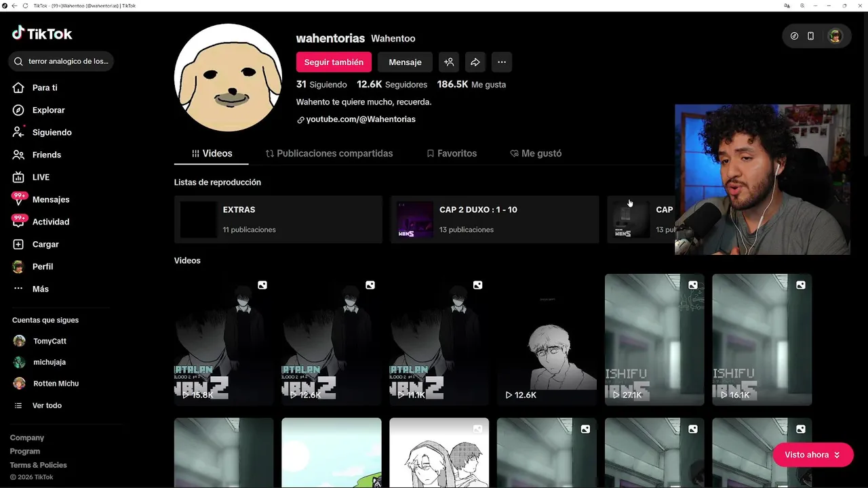
Task: View the 31 Siguiendo list
Action: coord(321,85)
